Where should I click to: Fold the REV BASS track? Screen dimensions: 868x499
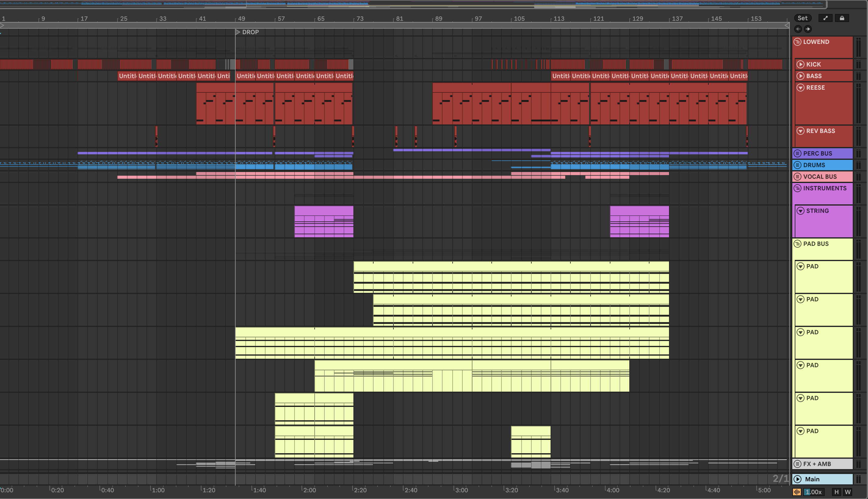coord(801,131)
